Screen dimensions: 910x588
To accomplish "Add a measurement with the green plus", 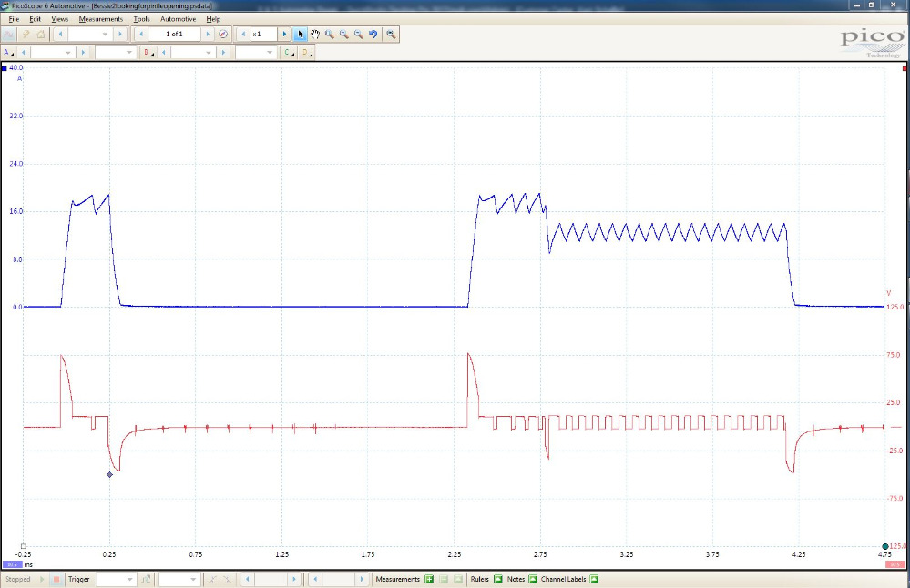I will click(429, 579).
